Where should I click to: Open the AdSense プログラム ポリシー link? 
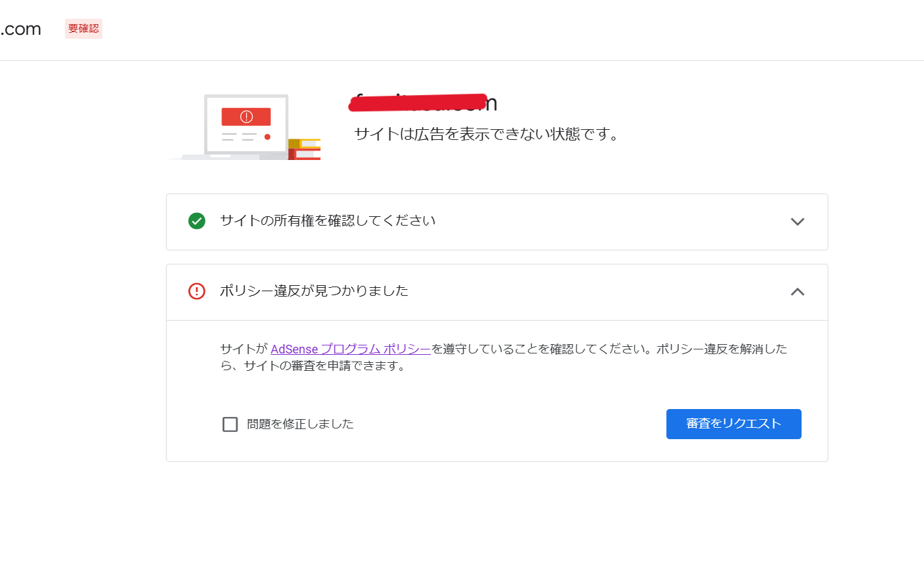click(351, 349)
